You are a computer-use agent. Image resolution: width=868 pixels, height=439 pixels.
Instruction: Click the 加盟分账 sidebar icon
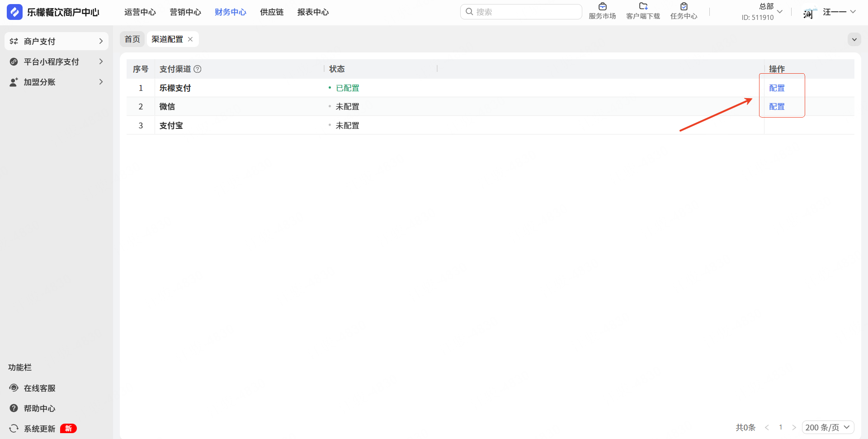pyautogui.click(x=14, y=82)
